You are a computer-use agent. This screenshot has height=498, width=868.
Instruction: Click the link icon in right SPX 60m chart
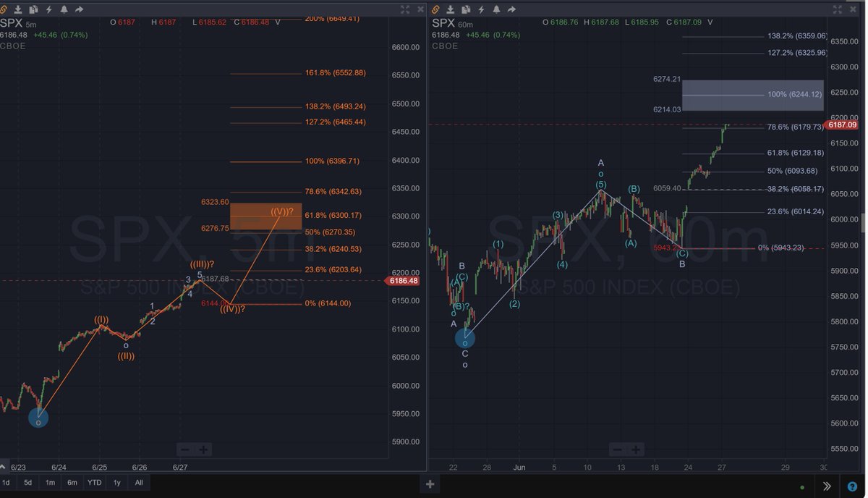tap(436, 9)
